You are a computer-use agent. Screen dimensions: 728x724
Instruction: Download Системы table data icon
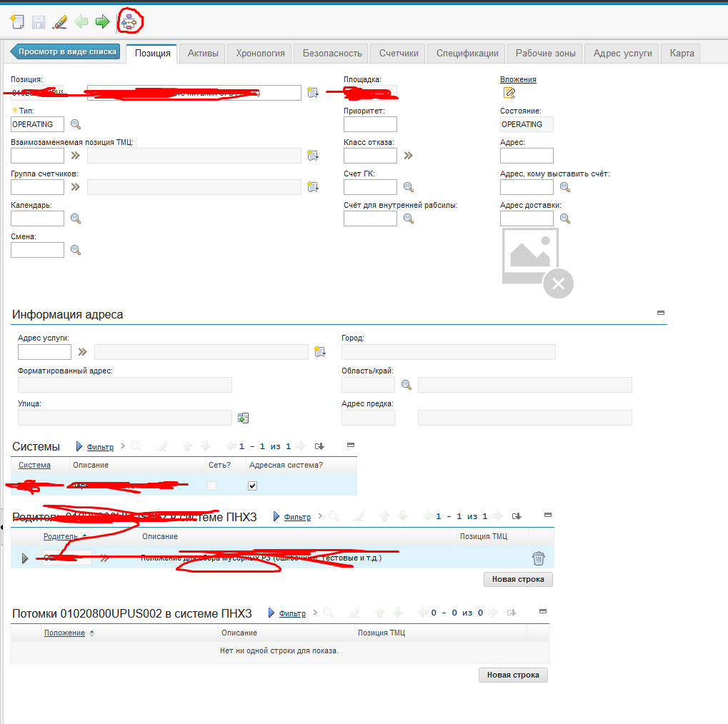click(319, 446)
